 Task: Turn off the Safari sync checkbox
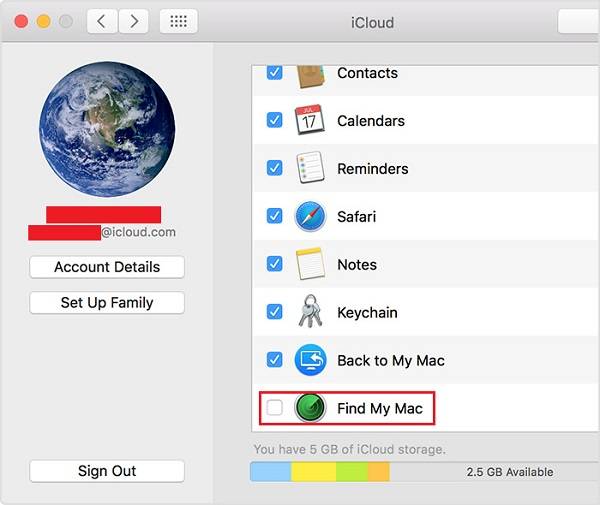(274, 216)
